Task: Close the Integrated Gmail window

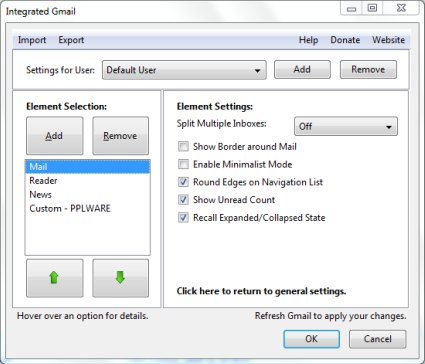Action: (x=402, y=8)
